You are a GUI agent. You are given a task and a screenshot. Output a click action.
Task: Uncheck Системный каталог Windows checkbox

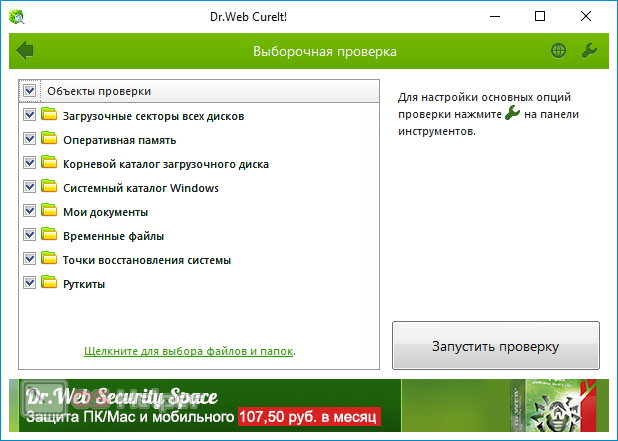click(30, 187)
